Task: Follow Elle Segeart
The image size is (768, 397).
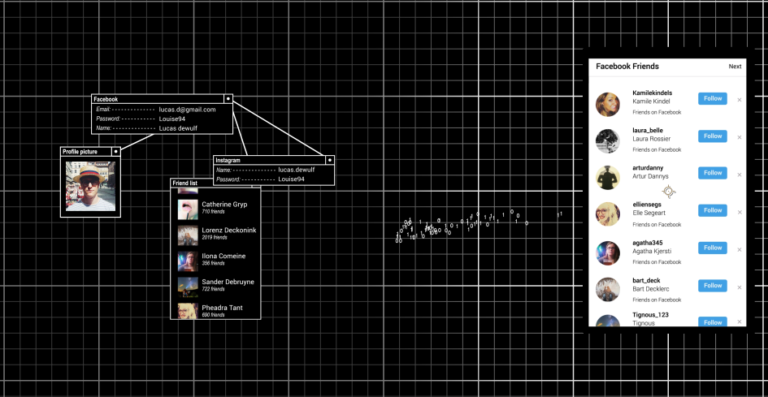Action: coord(713,210)
